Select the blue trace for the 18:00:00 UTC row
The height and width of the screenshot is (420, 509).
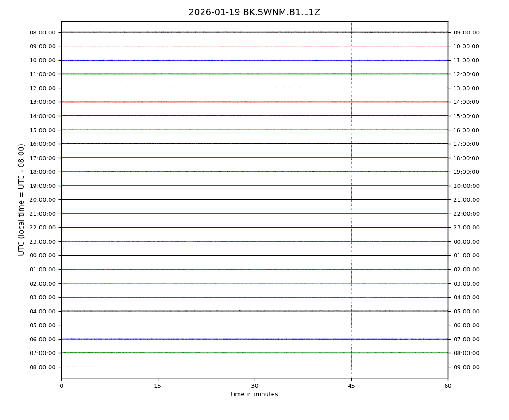click(221, 172)
